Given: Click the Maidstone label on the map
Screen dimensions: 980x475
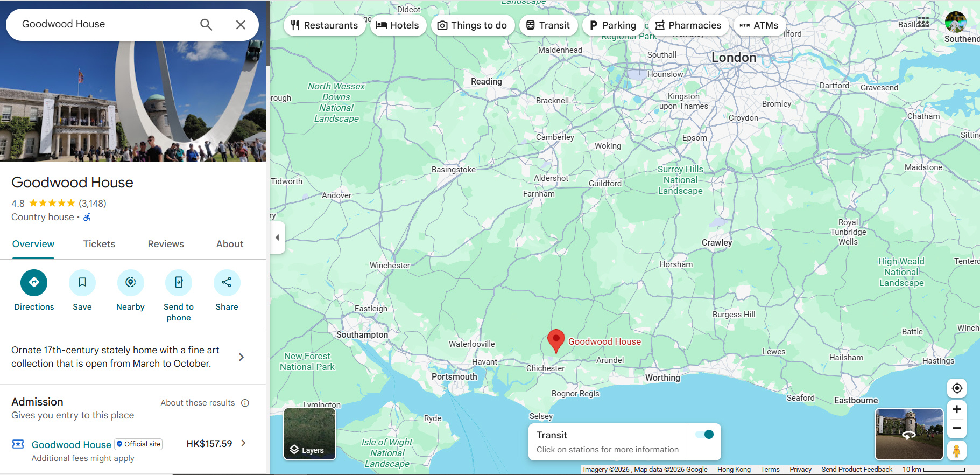Looking at the screenshot, I should tap(923, 167).
